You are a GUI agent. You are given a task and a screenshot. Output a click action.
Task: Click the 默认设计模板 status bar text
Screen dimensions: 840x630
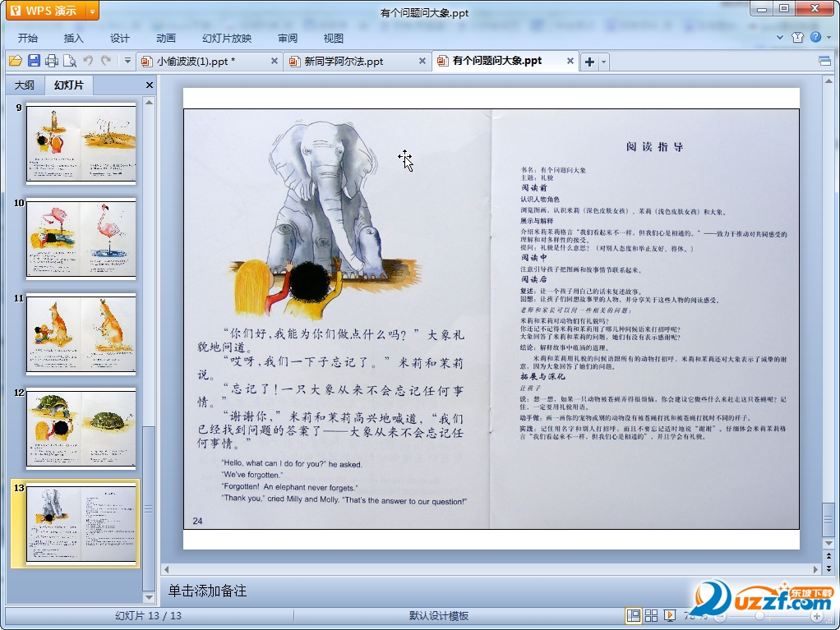[439, 616]
